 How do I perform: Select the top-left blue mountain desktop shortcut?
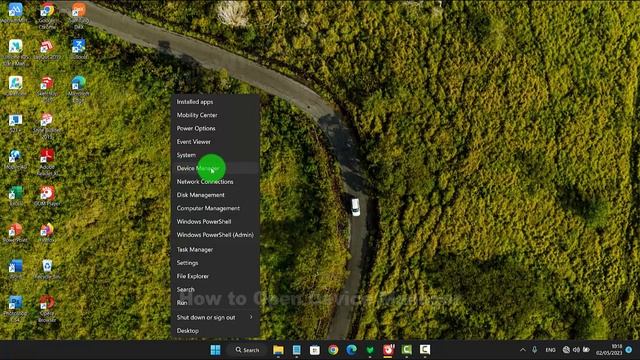[16, 12]
